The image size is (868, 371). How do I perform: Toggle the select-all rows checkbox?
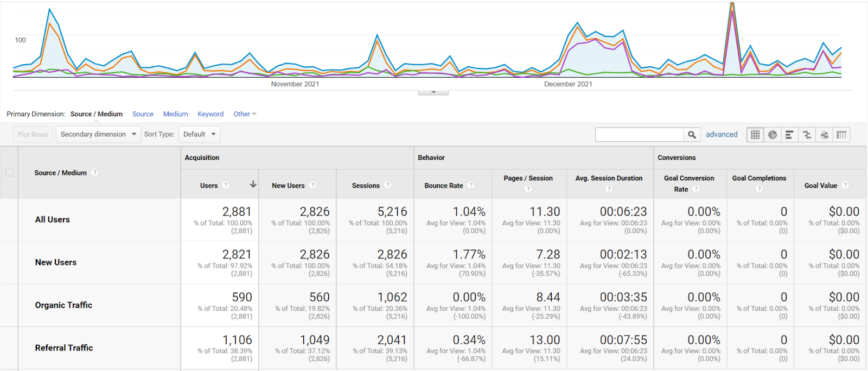click(x=9, y=172)
